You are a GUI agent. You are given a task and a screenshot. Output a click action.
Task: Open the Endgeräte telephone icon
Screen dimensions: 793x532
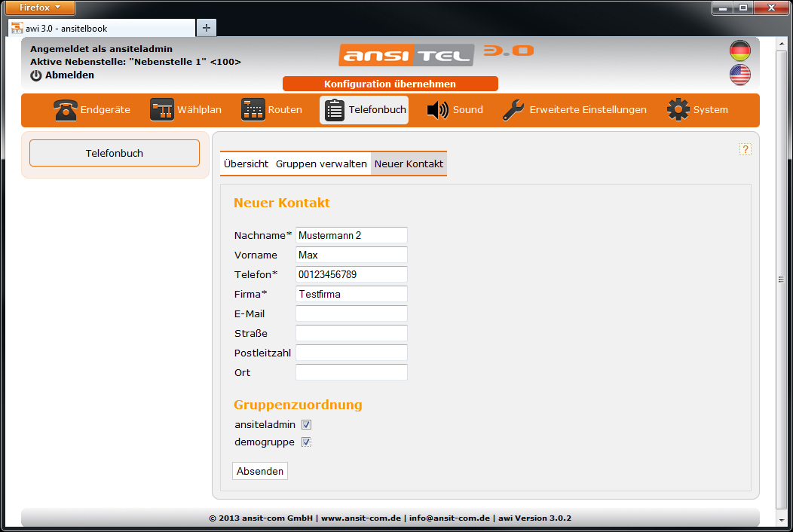coord(66,110)
